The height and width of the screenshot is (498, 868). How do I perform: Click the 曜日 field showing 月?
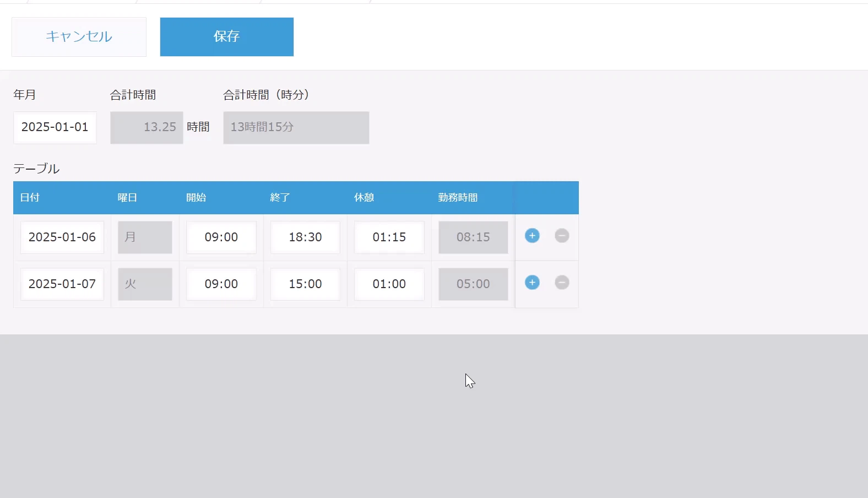tap(145, 237)
